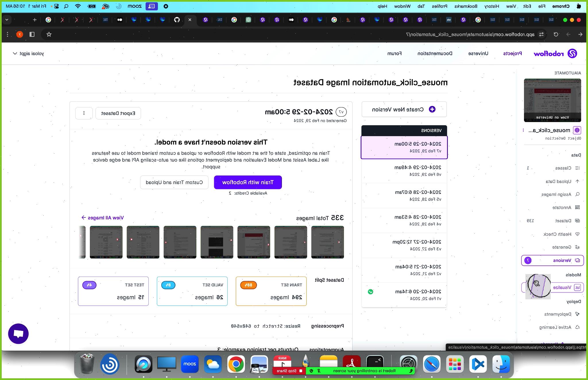Switch to the GitHub tab
The height and width of the screenshot is (380, 588).
(x=177, y=20)
